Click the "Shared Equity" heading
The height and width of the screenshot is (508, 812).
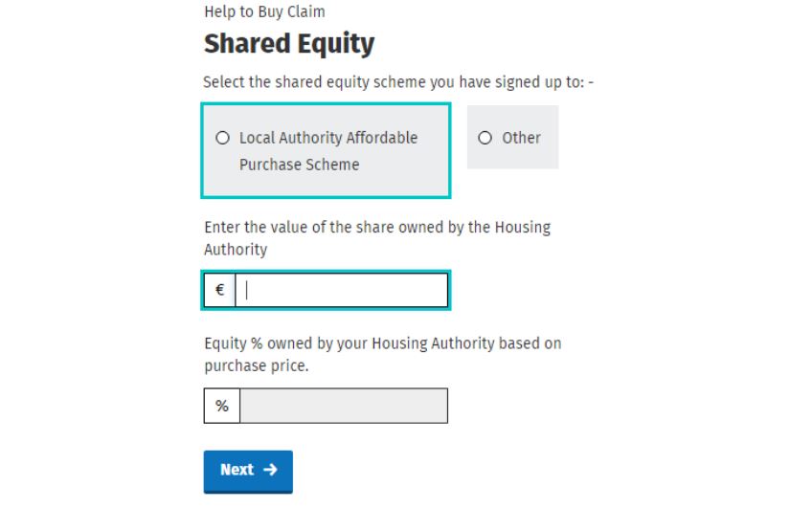click(288, 44)
